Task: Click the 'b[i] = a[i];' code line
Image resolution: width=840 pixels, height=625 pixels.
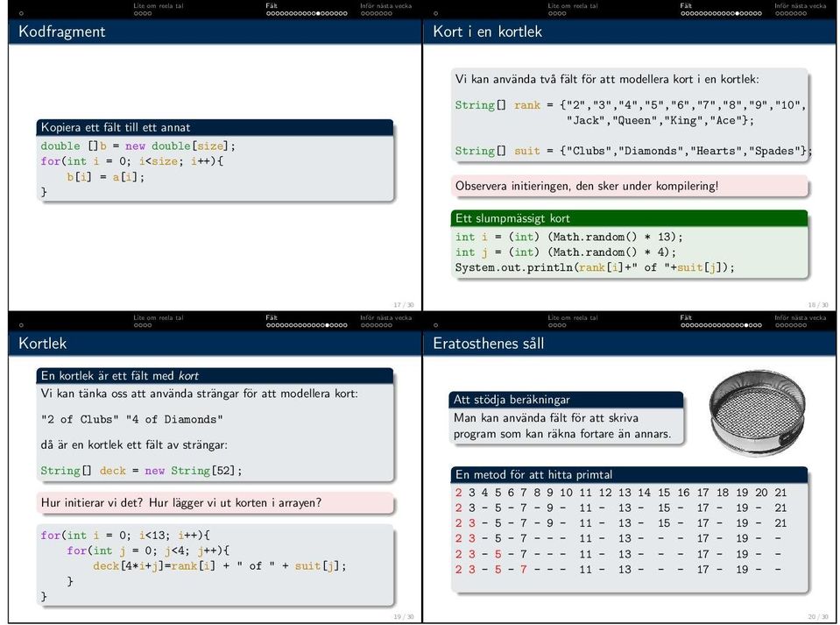Action: point(105,176)
